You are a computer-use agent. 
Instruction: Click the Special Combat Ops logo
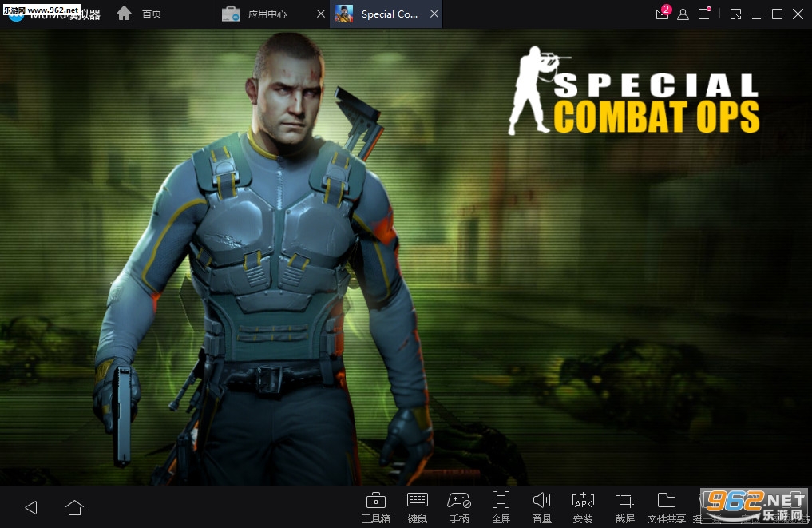point(634,91)
